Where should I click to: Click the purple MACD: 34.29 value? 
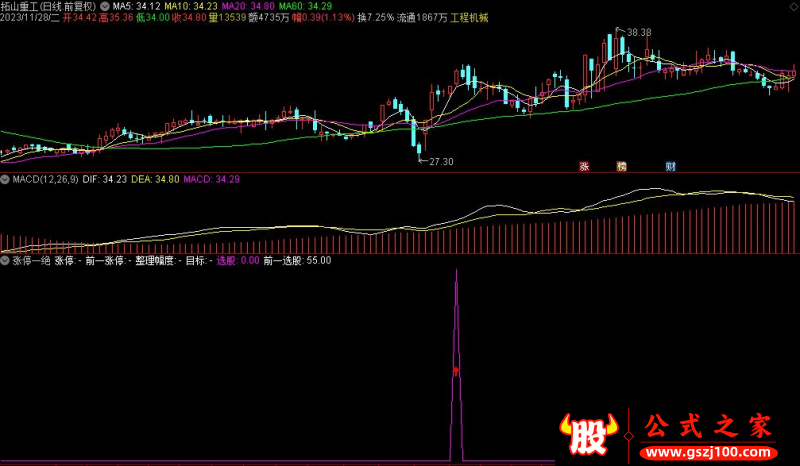pyautogui.click(x=212, y=179)
